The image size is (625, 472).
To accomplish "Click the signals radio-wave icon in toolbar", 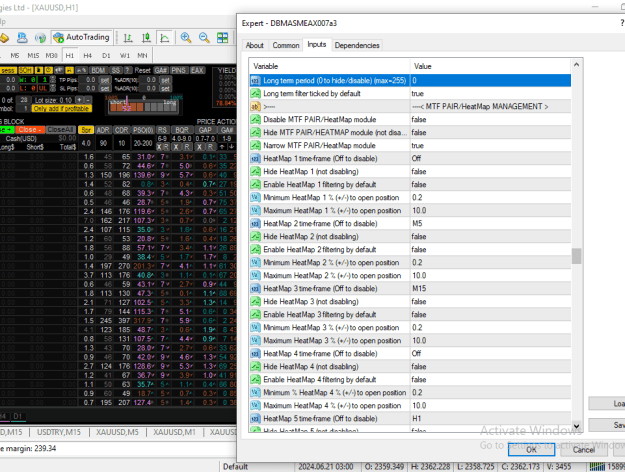I will pos(40,38).
